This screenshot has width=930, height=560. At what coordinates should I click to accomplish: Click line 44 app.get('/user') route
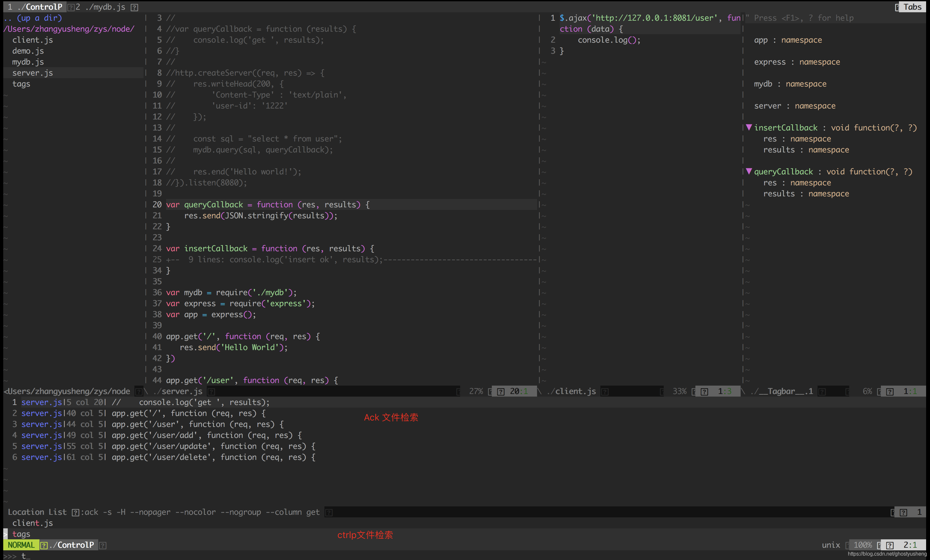(252, 380)
